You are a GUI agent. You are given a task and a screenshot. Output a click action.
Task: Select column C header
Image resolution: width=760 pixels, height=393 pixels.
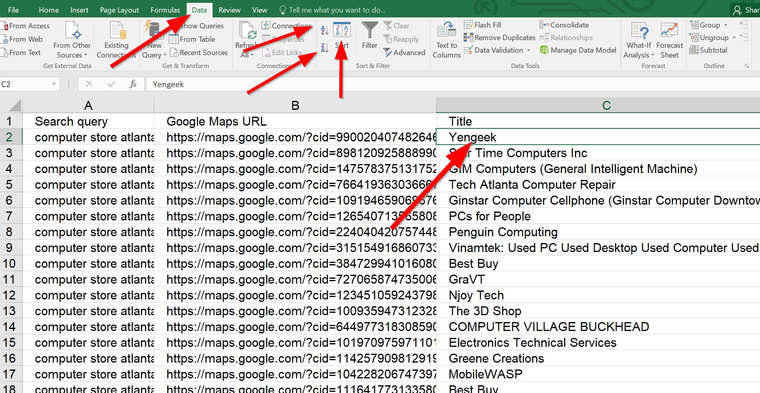point(598,105)
